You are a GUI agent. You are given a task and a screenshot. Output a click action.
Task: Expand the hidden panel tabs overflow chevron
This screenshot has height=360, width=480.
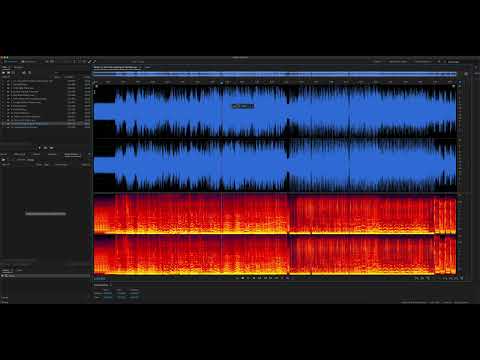pos(89,155)
